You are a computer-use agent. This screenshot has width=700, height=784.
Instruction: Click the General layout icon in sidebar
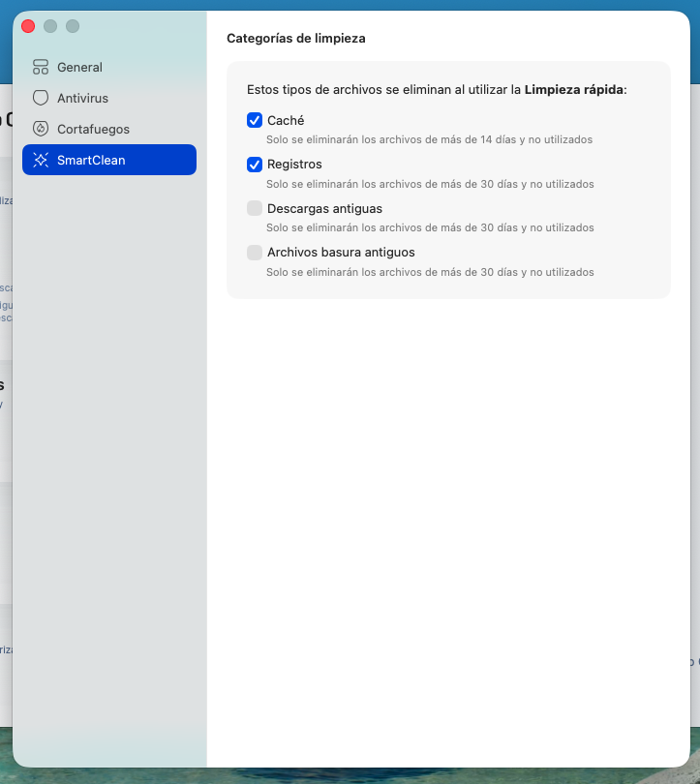click(41, 67)
